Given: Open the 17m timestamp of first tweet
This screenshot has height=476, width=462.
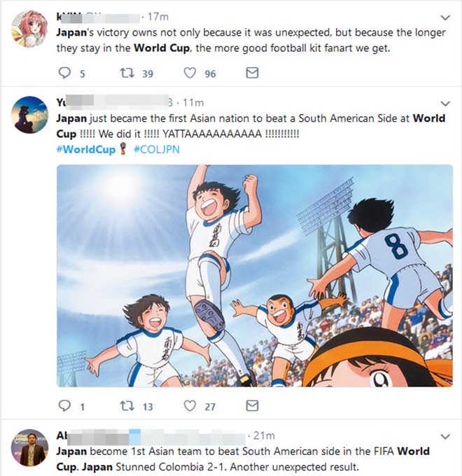Looking at the screenshot, I should (157, 17).
